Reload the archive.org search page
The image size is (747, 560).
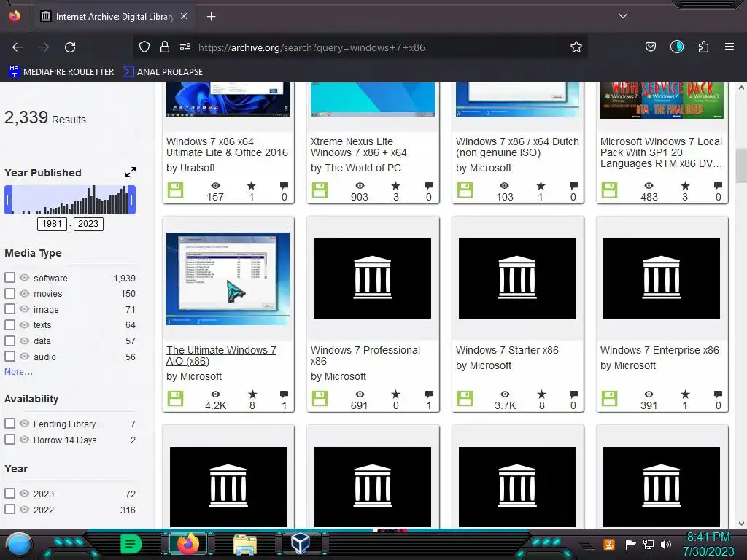(70, 47)
